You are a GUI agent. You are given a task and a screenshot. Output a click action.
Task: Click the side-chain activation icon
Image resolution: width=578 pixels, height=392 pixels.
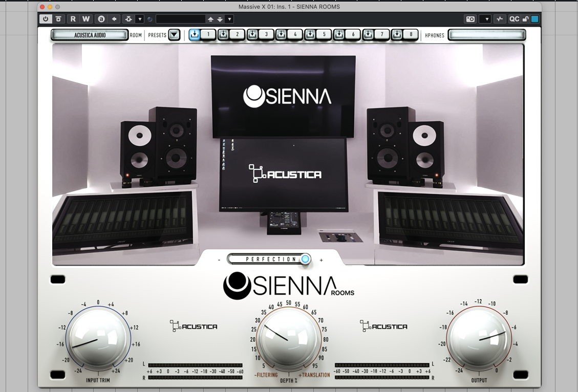127,18
